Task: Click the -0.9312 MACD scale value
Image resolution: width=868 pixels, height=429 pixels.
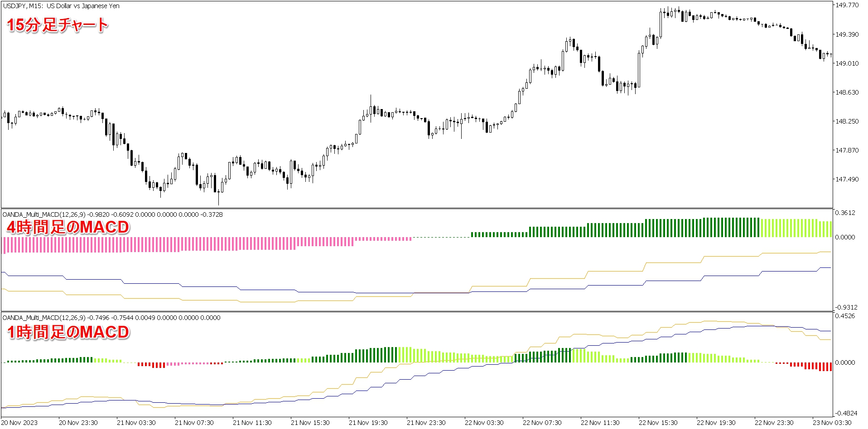Action: [x=846, y=307]
